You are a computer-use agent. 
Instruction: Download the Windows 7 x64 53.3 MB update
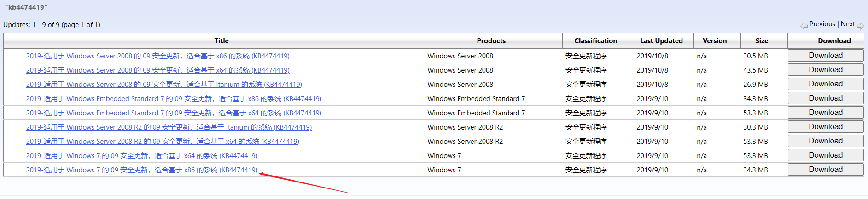pyautogui.click(x=826, y=155)
